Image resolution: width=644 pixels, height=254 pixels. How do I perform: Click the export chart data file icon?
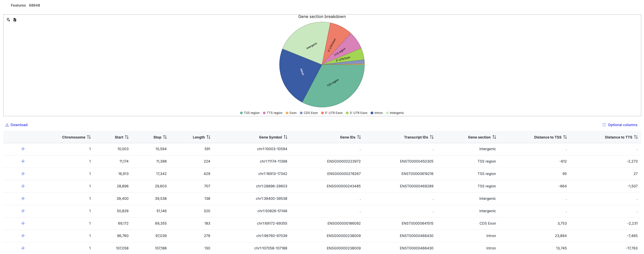[15, 20]
